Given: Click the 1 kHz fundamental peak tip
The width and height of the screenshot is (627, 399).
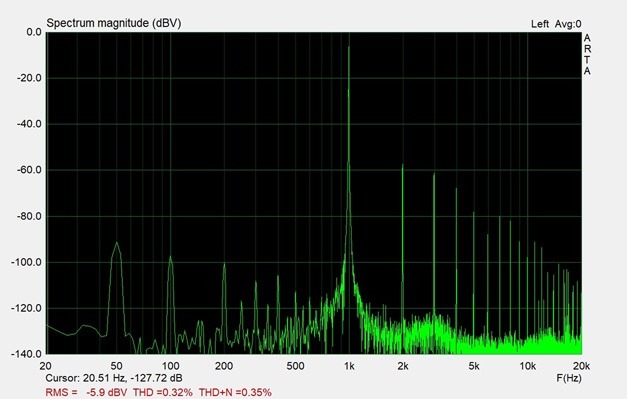Looking at the screenshot, I should (x=349, y=47).
